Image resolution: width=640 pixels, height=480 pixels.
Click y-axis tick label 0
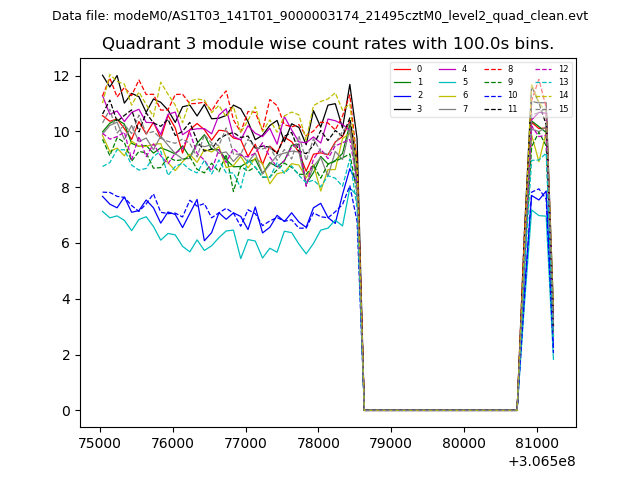[x=64, y=411]
